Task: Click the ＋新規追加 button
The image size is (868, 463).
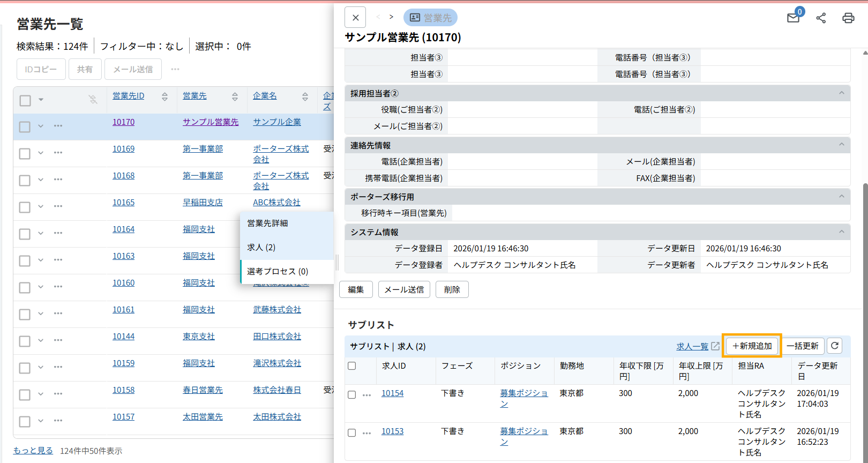Action: pos(752,346)
